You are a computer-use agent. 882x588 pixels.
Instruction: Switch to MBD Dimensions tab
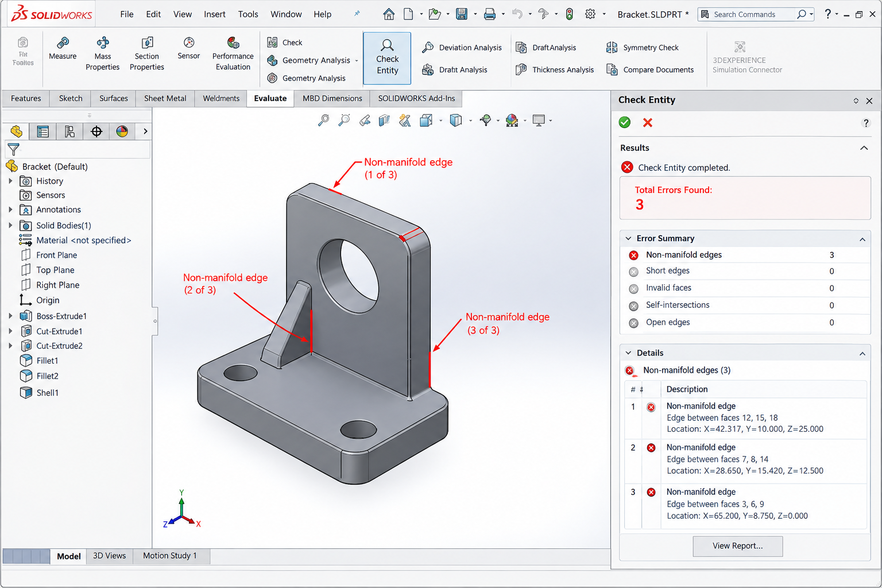(x=332, y=98)
